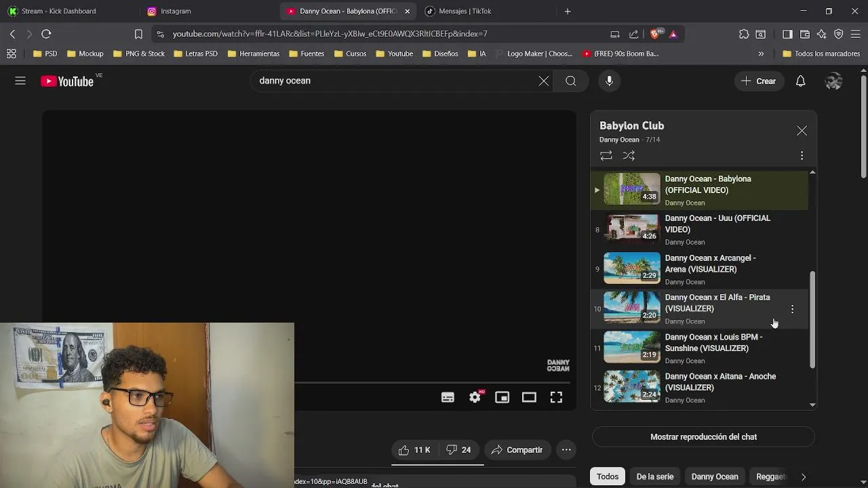Bookmark this page icon
868x488 pixels.
pos(138,34)
